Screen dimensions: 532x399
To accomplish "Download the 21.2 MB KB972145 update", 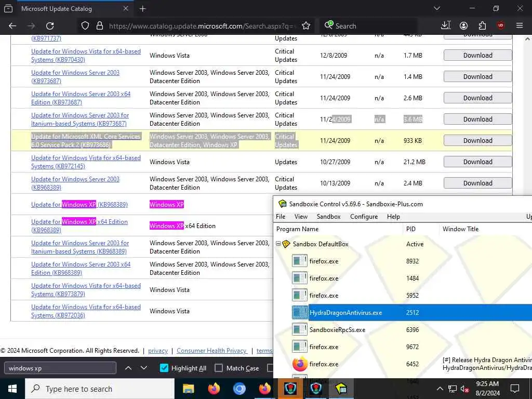I will tap(478, 162).
